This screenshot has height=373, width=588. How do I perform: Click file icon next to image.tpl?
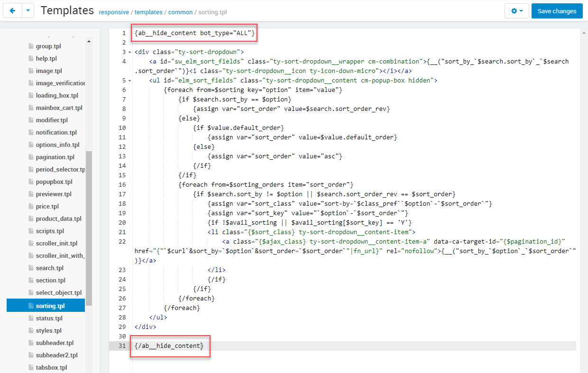coord(31,71)
